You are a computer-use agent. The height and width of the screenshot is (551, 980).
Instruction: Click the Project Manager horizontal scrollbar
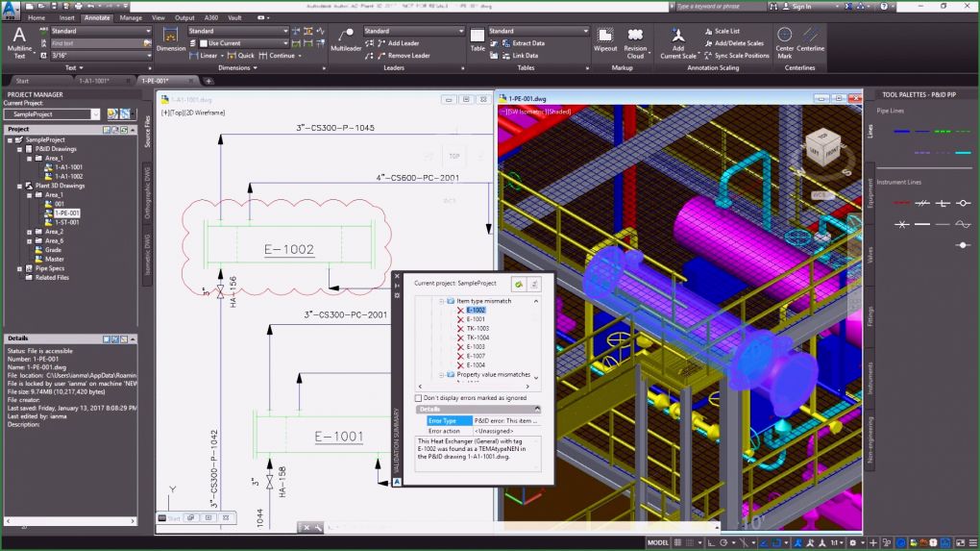click(x=70, y=520)
